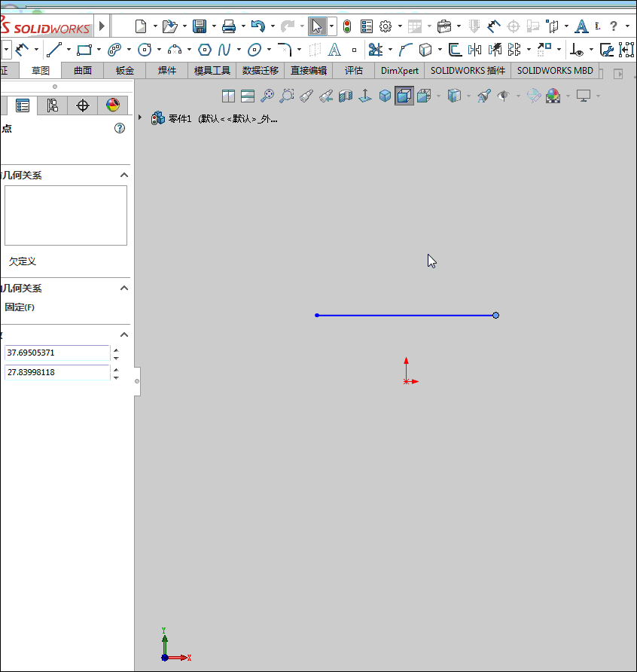
Task: Open the ConfigurationManager tab icon
Action: 52,105
